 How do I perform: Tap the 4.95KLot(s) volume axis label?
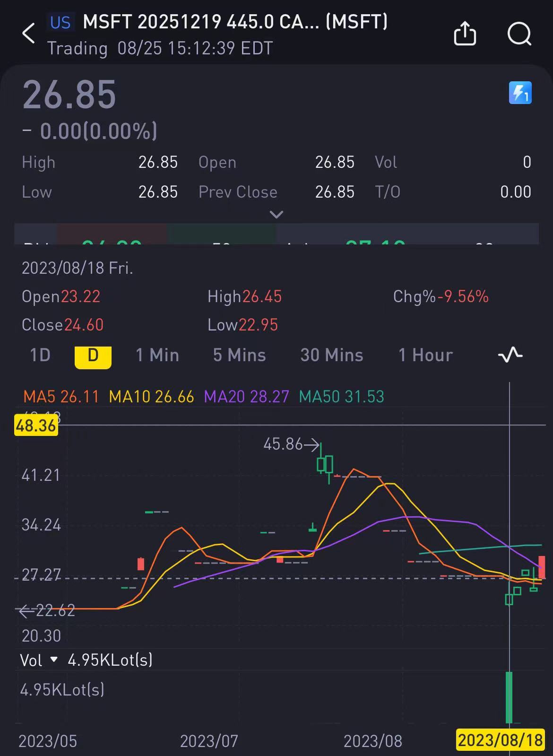click(x=62, y=690)
